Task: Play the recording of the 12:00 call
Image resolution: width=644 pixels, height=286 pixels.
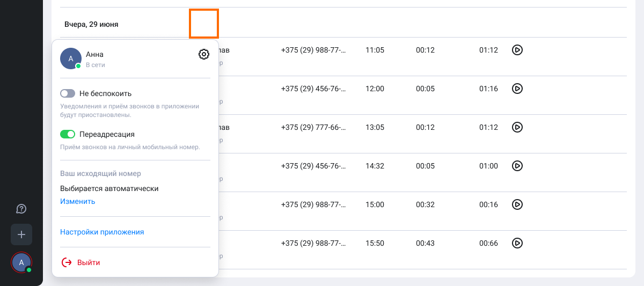Action: [517, 89]
